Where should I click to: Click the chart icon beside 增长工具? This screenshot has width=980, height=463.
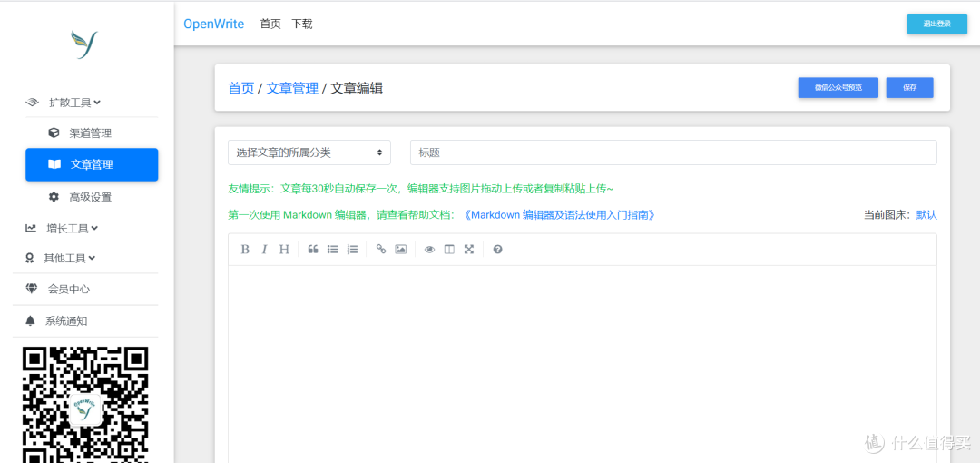(x=31, y=228)
